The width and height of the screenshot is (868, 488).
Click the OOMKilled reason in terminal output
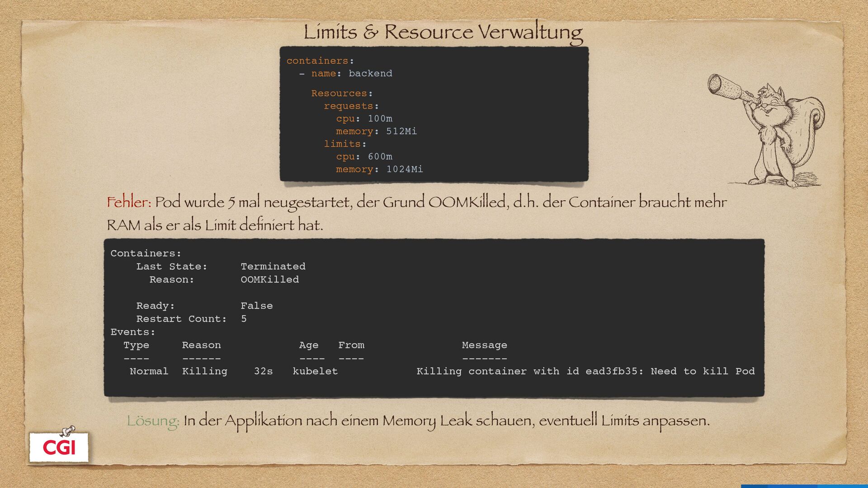(269, 279)
